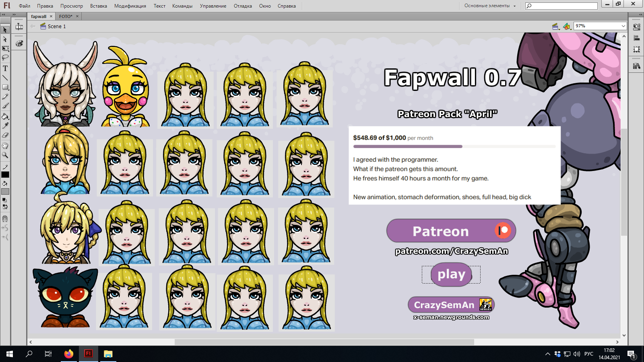Open the Справка menu

(x=287, y=6)
